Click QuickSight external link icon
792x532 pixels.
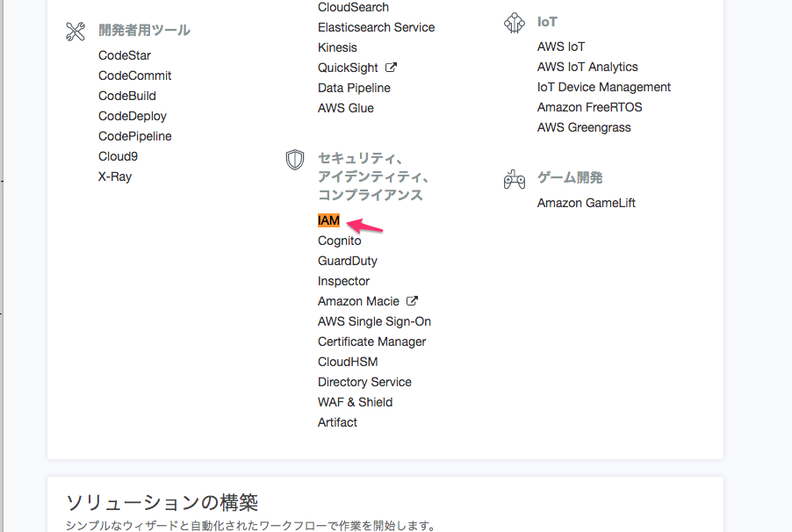pos(391,68)
